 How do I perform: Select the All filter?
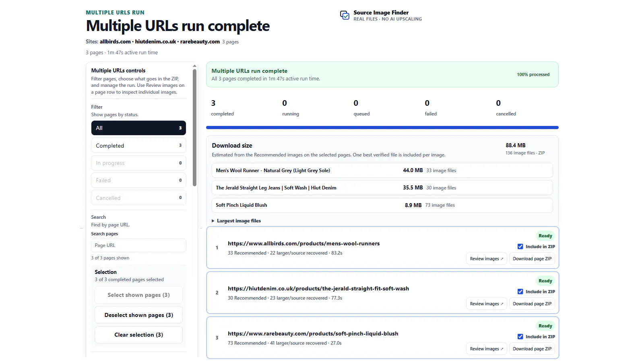point(138,128)
